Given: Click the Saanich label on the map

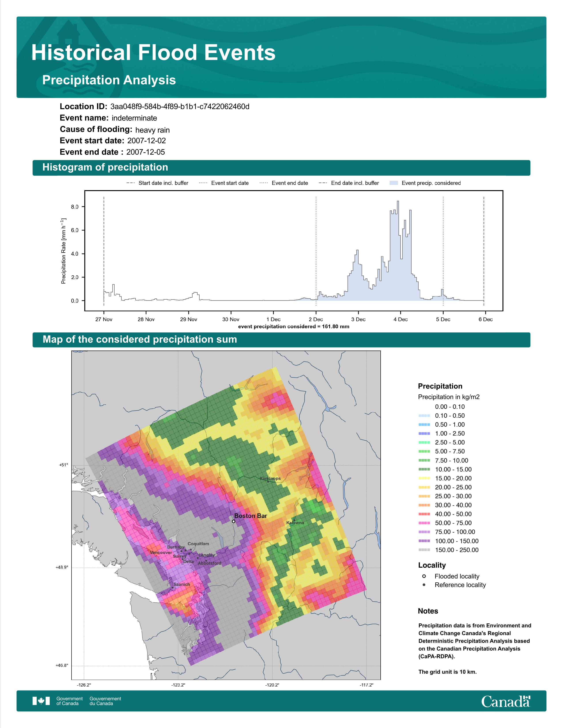Looking at the screenshot, I should [181, 584].
